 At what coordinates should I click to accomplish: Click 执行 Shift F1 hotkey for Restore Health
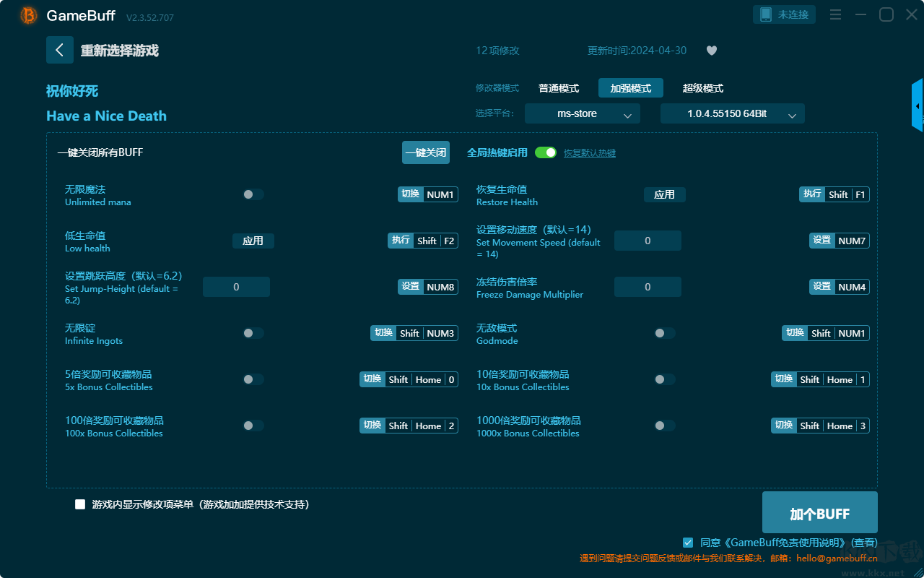[x=834, y=194]
